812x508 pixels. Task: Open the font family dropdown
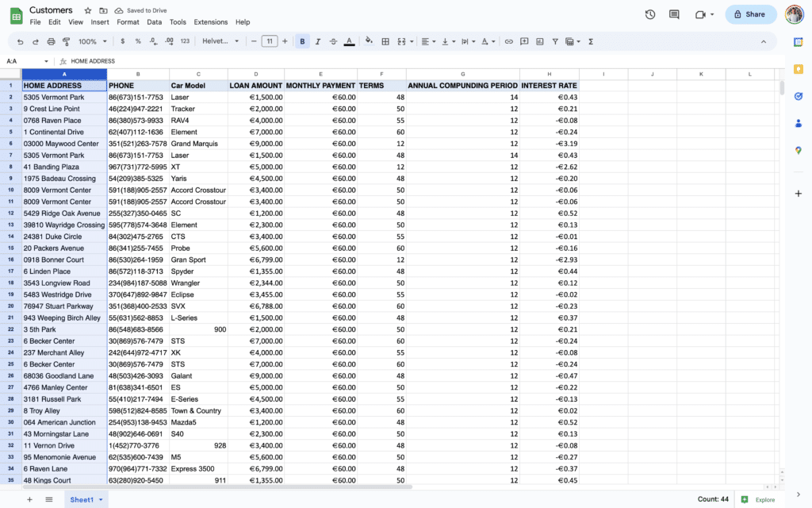(220, 40)
